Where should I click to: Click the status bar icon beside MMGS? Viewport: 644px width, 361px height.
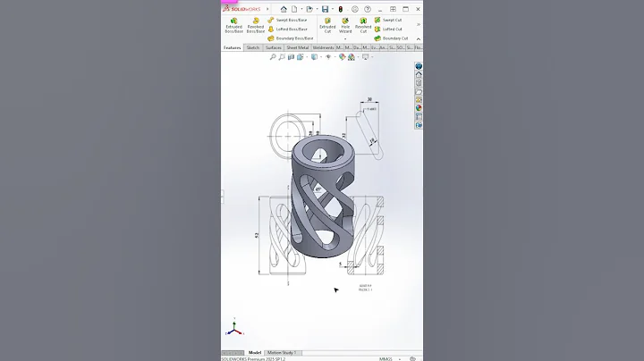pos(412,359)
